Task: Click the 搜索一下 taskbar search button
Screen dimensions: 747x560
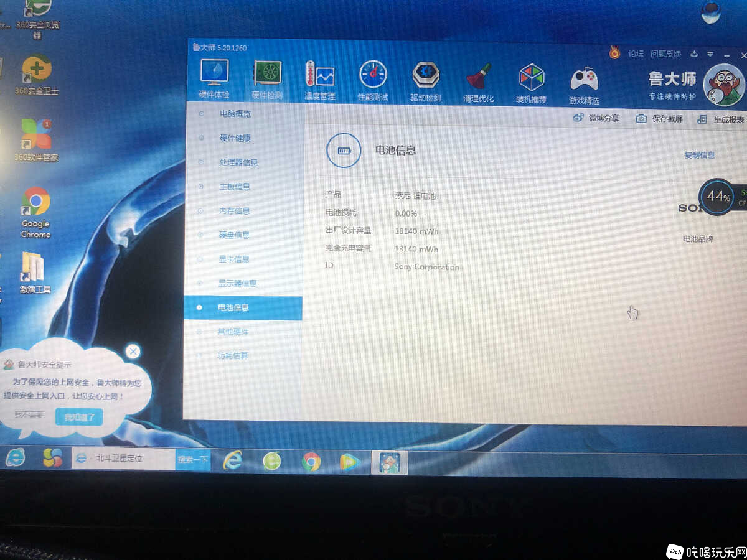Action: tap(192, 460)
